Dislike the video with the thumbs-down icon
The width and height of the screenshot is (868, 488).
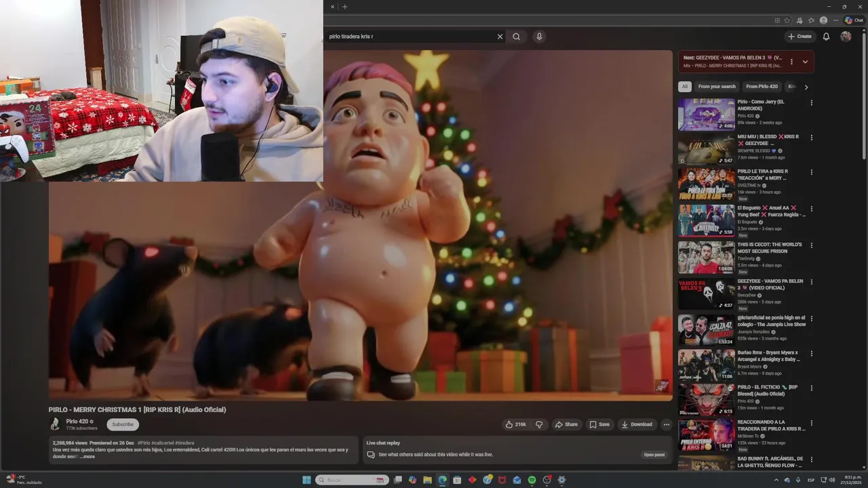(x=539, y=424)
